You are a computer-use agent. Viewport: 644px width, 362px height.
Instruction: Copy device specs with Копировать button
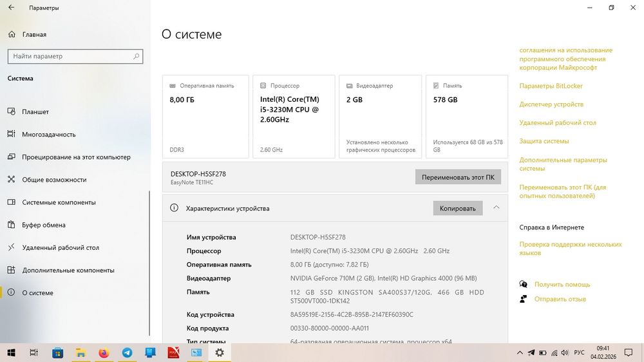point(457,208)
